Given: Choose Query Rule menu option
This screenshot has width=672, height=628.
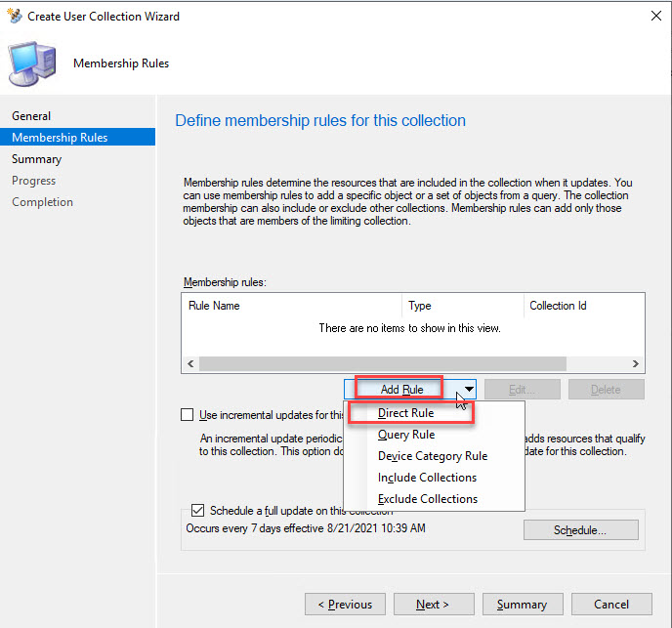Looking at the screenshot, I should coord(406,435).
